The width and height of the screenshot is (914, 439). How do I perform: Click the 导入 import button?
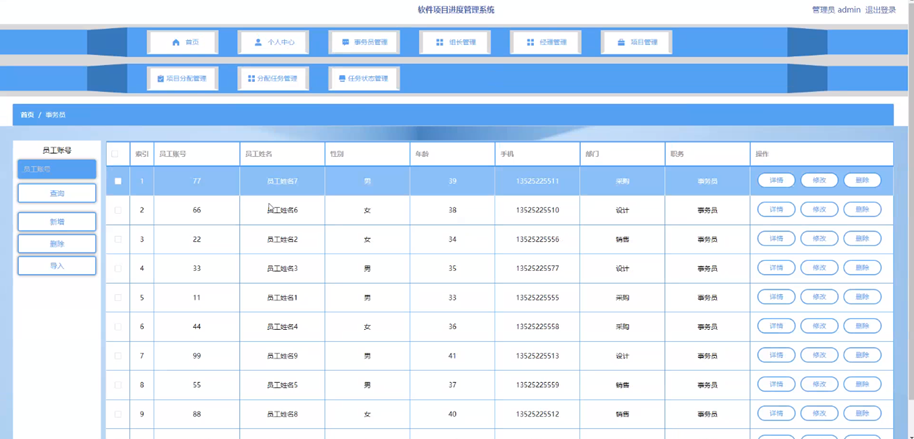[x=57, y=265]
